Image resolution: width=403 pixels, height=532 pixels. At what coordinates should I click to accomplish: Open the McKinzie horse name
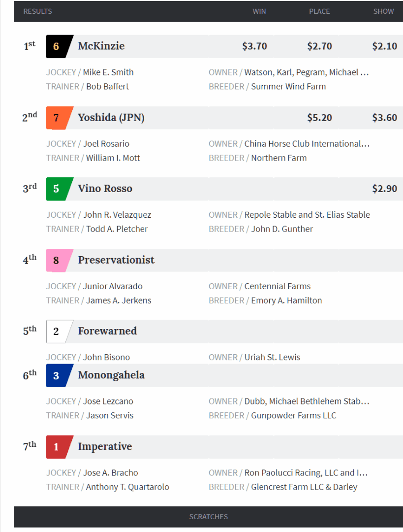point(101,46)
